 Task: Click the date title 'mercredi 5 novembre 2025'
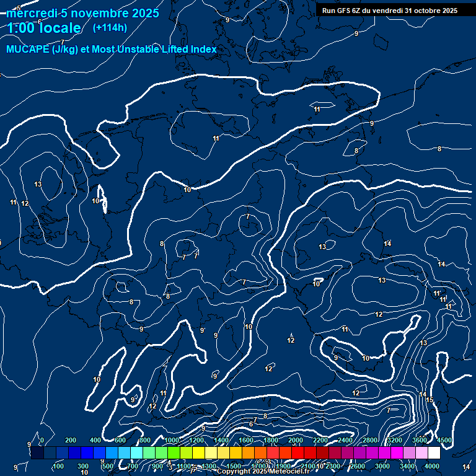(x=82, y=14)
